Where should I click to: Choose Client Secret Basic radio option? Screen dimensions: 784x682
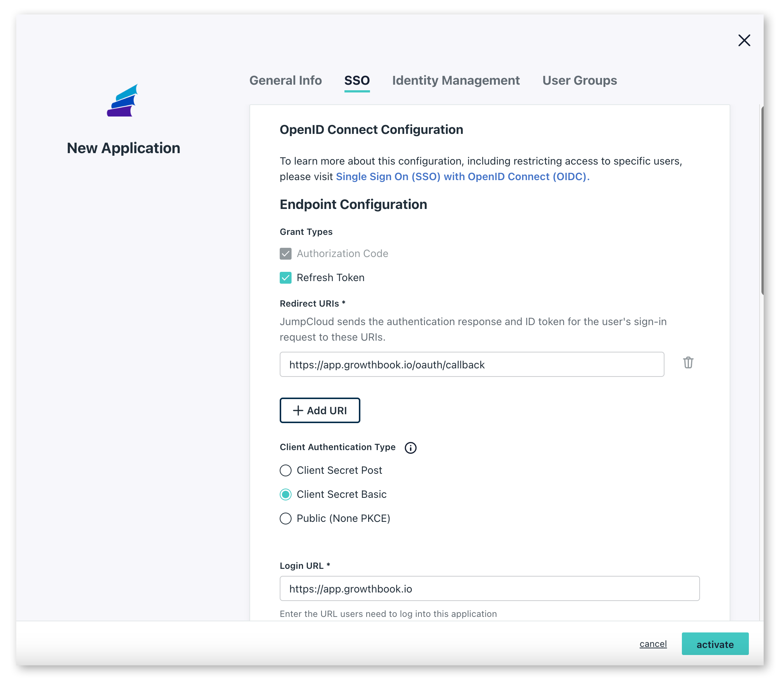point(286,494)
